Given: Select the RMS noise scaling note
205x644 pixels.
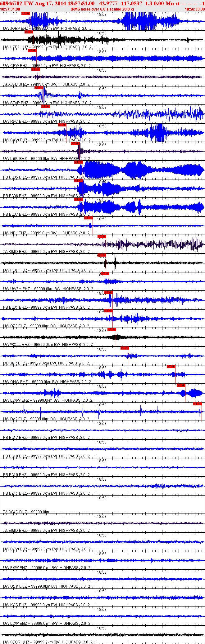Looking at the screenshot, I should coord(102,9).
